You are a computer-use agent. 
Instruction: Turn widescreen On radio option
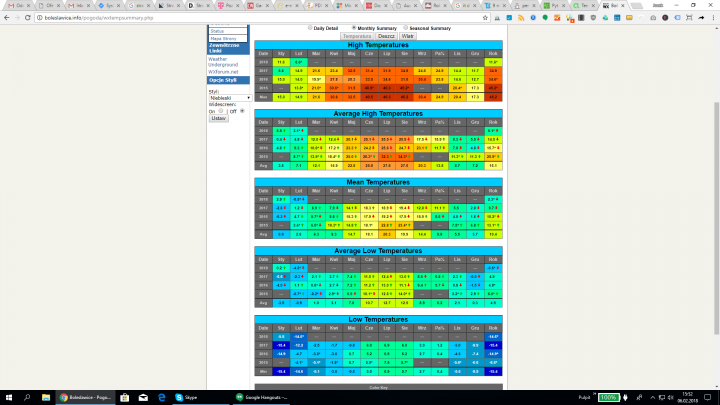220,111
